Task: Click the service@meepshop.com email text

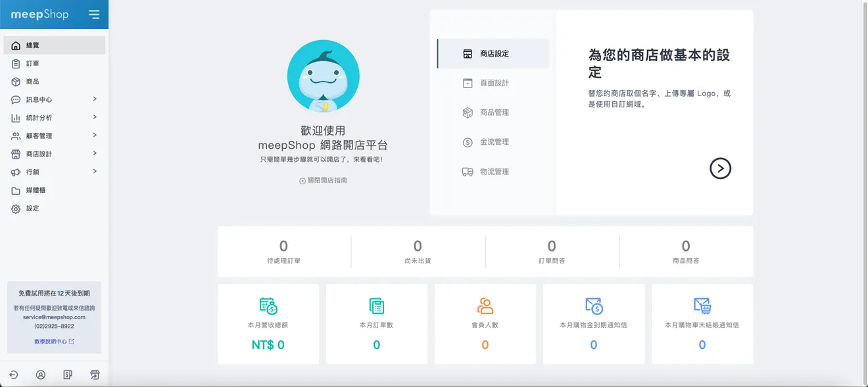Action: click(x=54, y=317)
